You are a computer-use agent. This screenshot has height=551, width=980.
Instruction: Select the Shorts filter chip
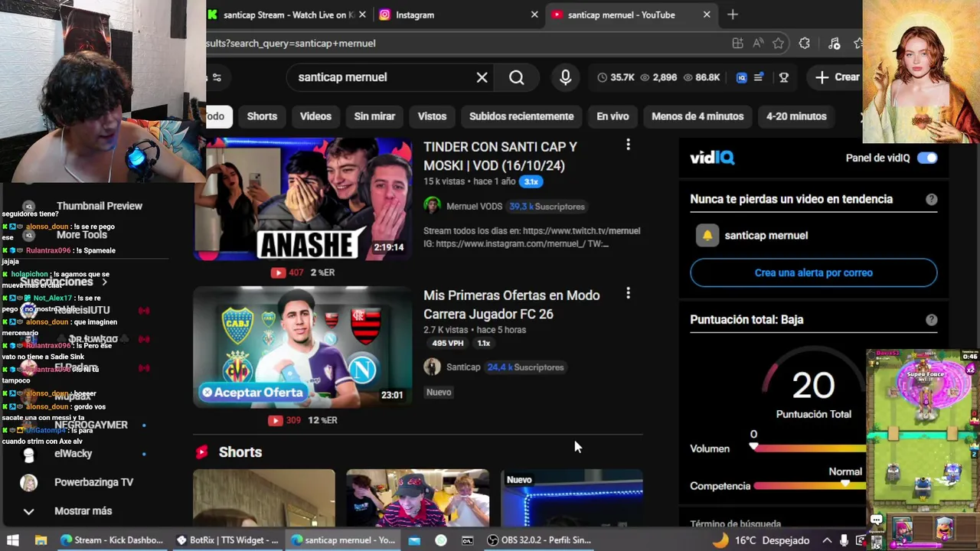click(x=262, y=116)
